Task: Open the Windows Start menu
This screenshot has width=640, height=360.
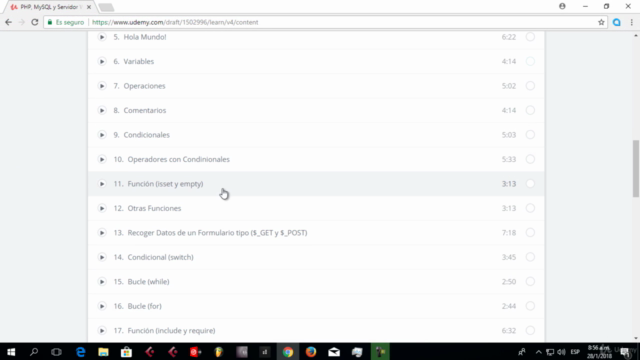Action: click(11, 352)
